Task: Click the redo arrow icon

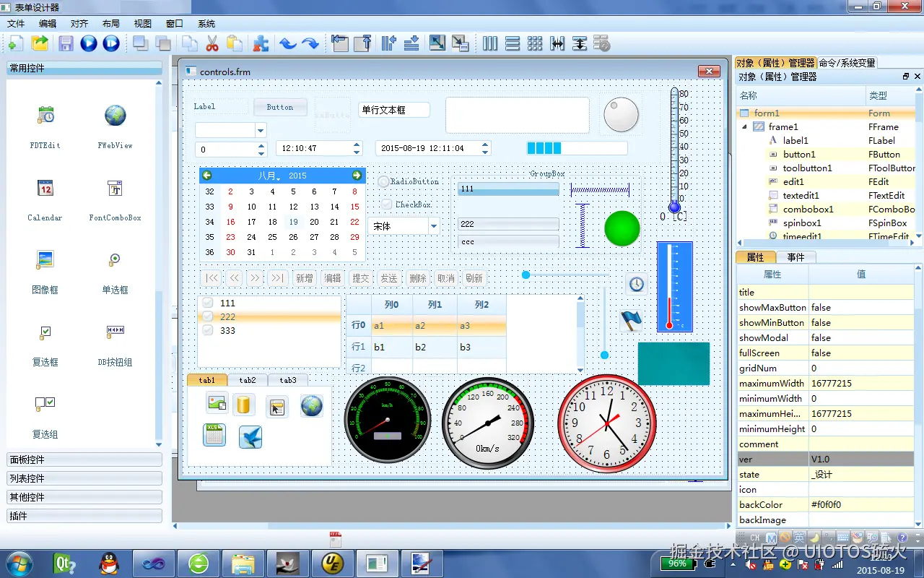Action: pos(310,43)
